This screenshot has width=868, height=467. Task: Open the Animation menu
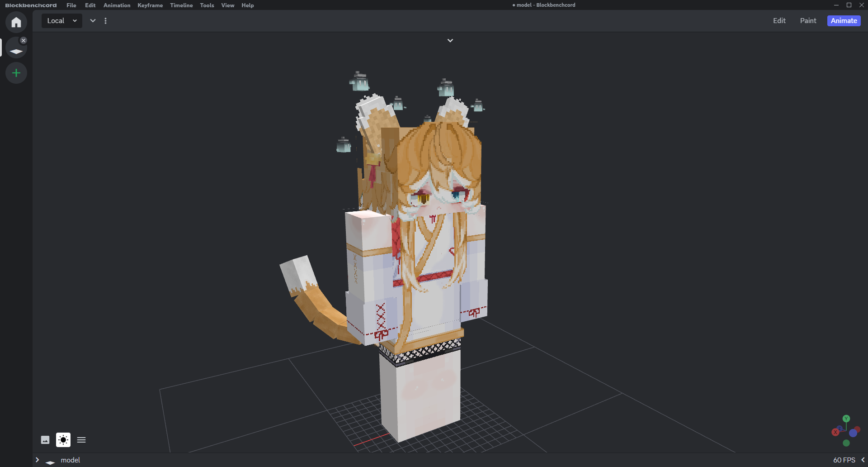click(x=117, y=5)
